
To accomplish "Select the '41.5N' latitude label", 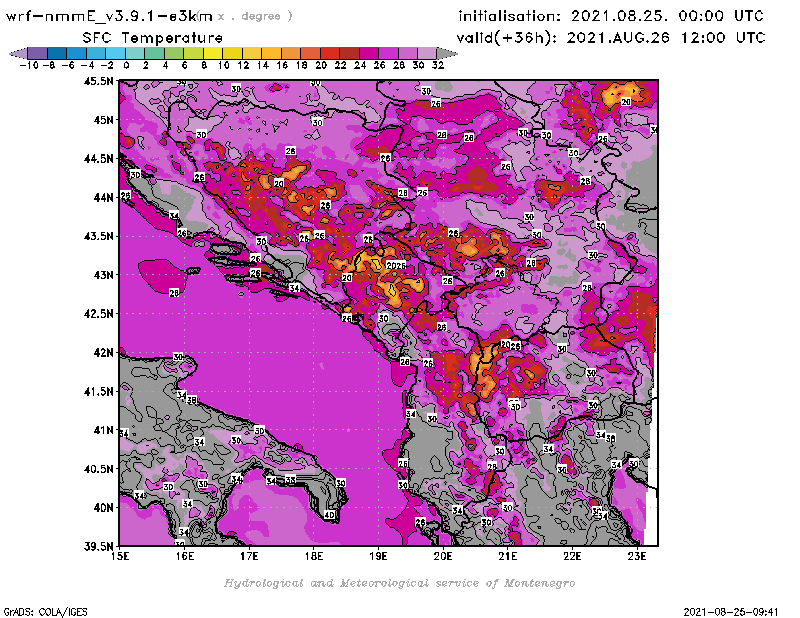I will coord(98,391).
